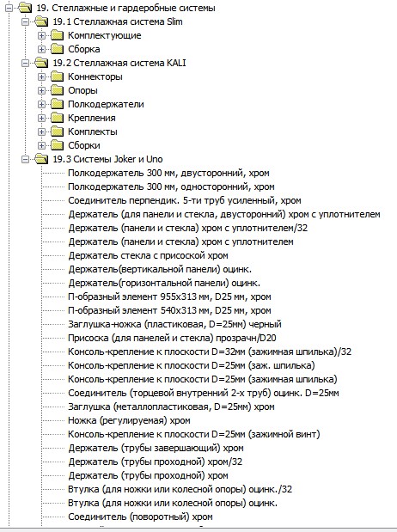Select Держатель стекла с присоской хром
Viewport: 397px width, 532px height.
tap(149, 255)
